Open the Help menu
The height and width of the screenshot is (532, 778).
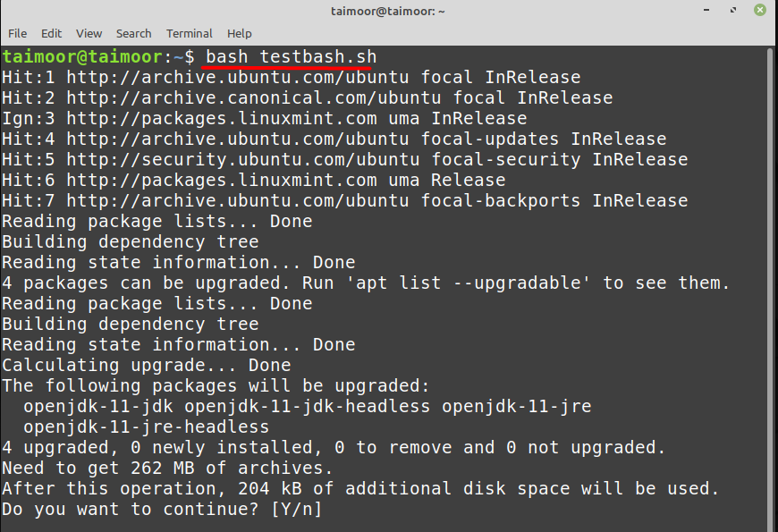[x=239, y=33]
